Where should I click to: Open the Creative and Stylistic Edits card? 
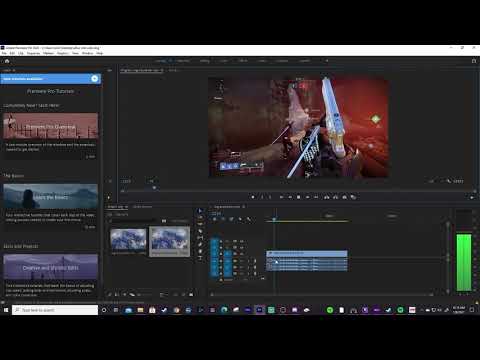point(51,267)
